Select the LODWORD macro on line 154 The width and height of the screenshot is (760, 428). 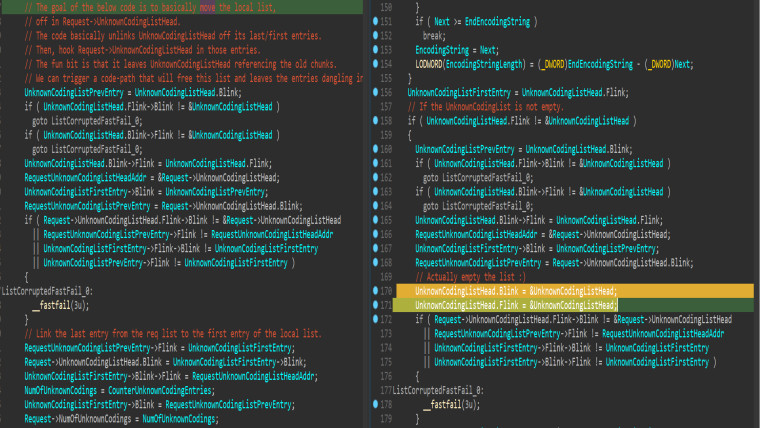point(429,64)
